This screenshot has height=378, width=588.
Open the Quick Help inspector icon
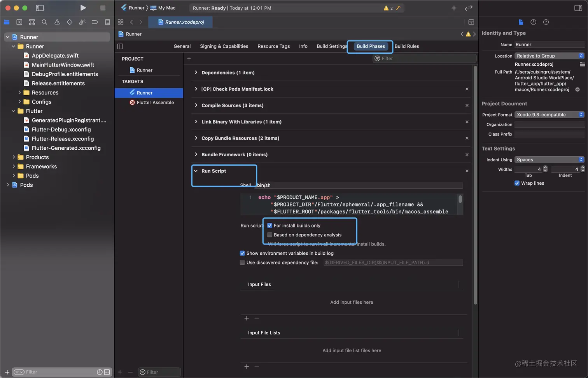(x=546, y=22)
